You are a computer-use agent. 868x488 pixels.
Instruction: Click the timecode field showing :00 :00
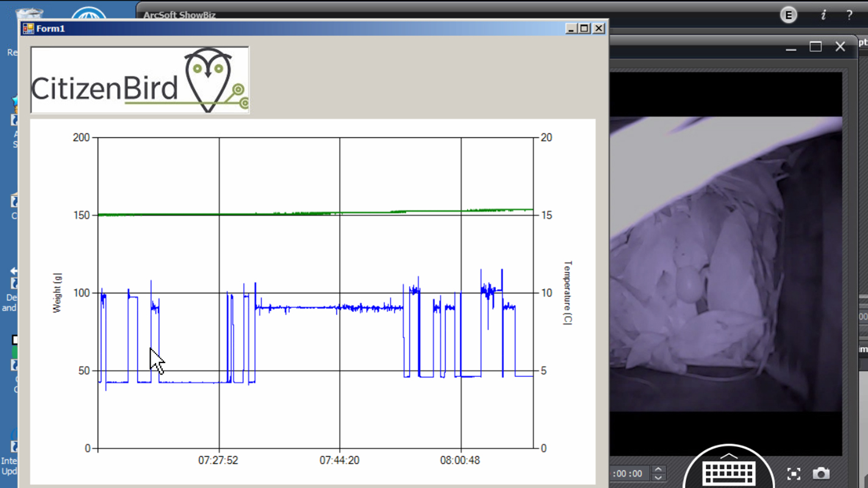click(629, 473)
